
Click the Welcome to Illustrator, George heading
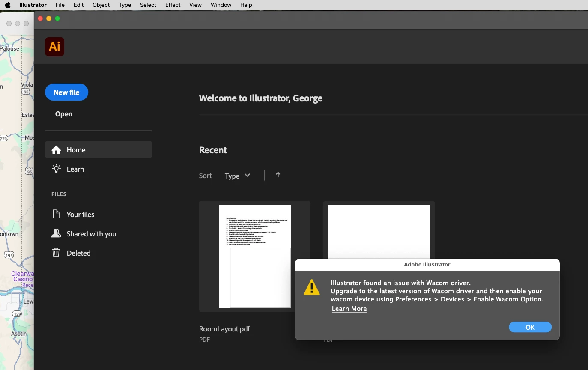(x=261, y=98)
